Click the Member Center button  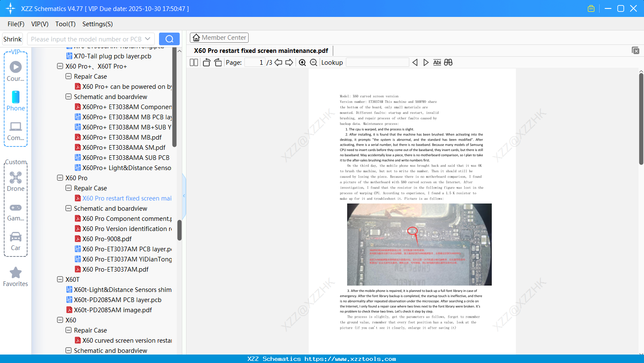point(219,38)
